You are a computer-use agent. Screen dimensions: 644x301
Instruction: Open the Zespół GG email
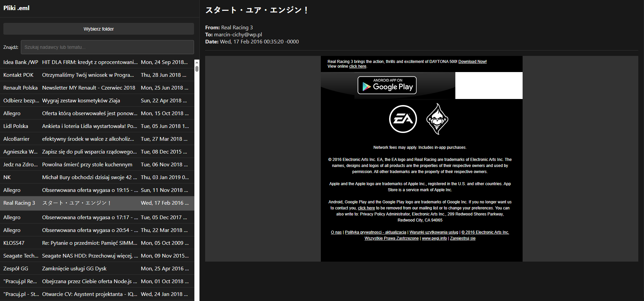point(97,268)
